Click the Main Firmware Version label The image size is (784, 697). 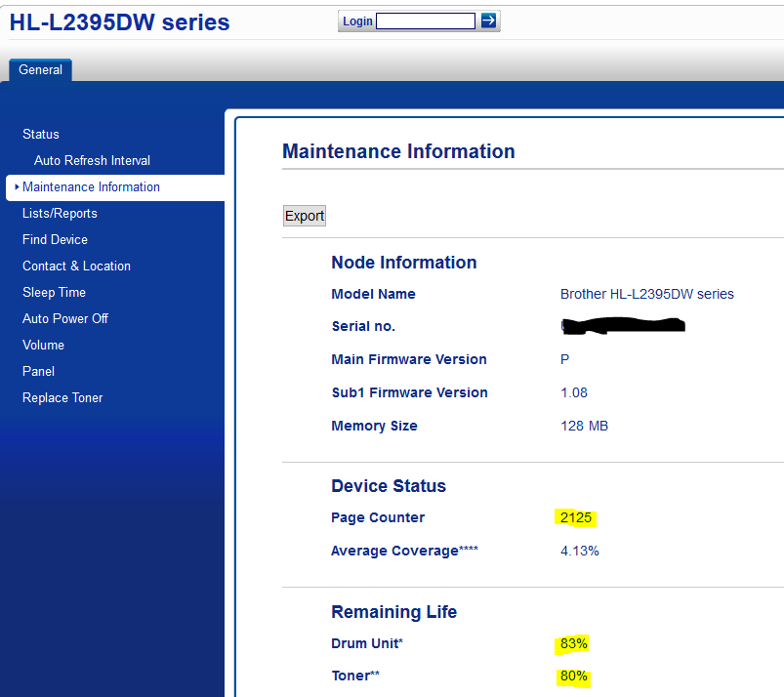tap(409, 359)
